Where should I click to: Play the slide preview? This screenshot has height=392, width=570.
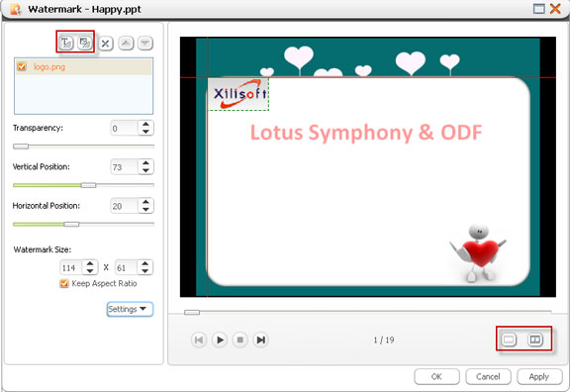click(220, 340)
